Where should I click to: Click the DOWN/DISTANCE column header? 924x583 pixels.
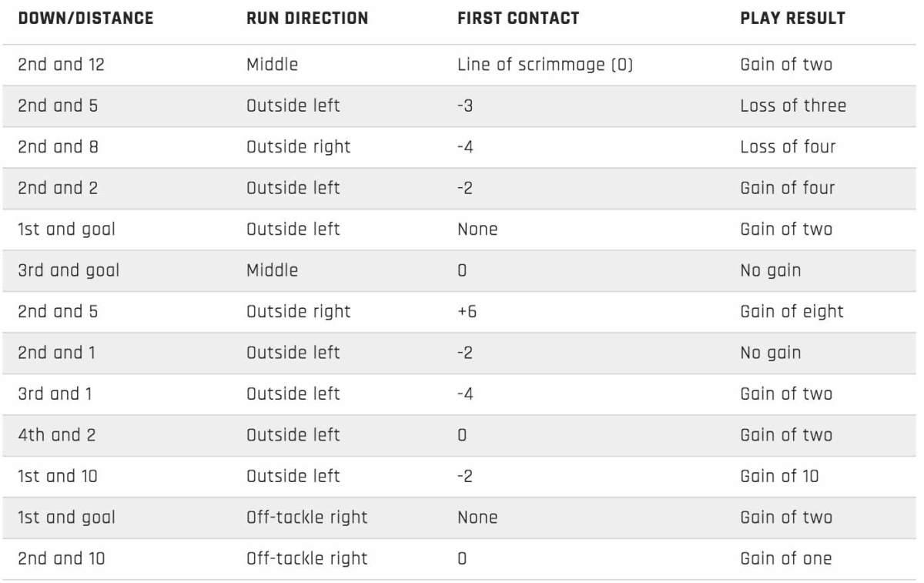pyautogui.click(x=85, y=18)
